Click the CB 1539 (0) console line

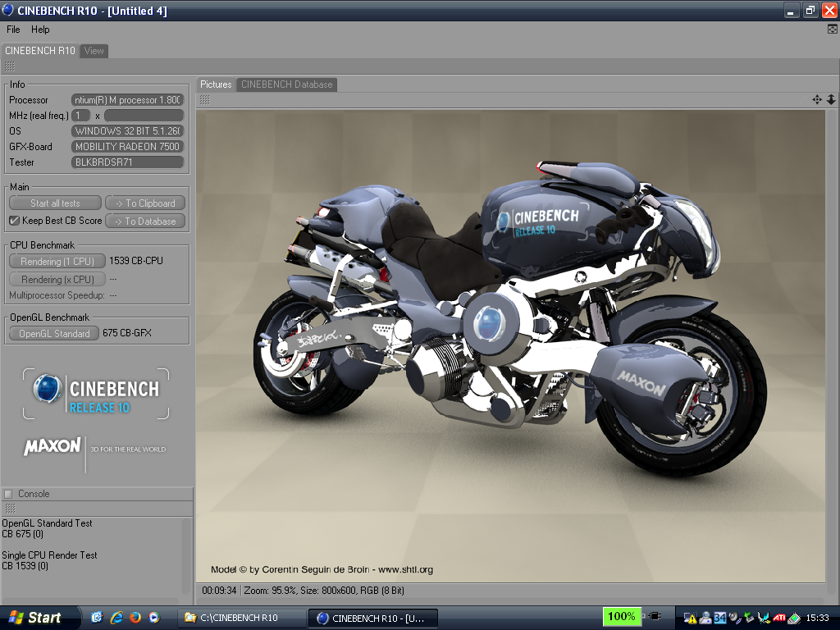(25, 566)
